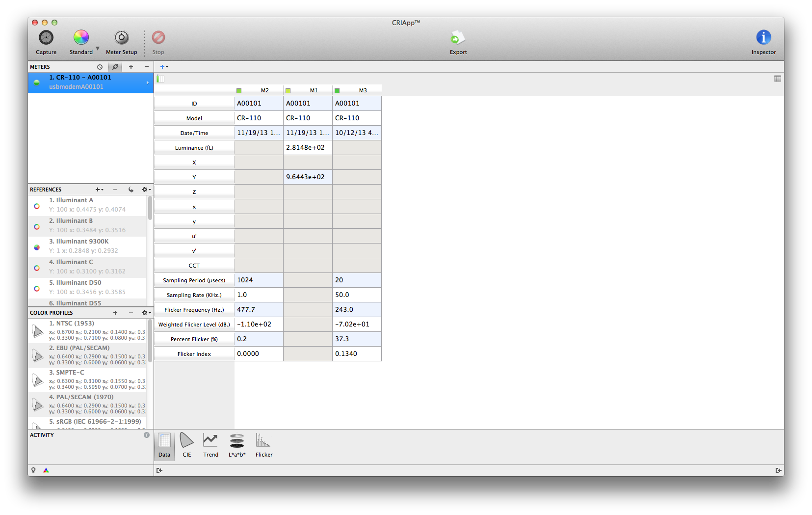This screenshot has width=812, height=515.
Task: Remove the selected meter with the minus
Action: (x=146, y=67)
